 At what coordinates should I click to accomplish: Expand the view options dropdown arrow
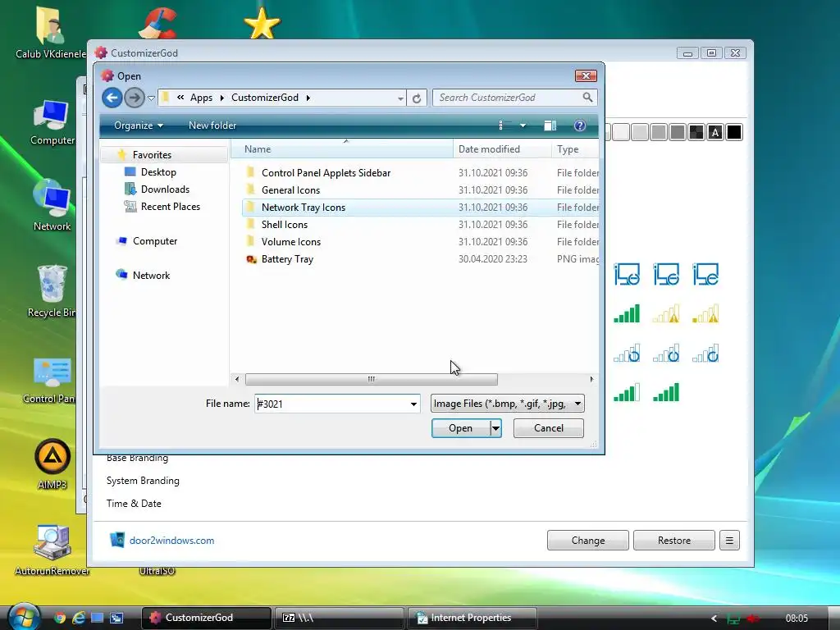523,126
